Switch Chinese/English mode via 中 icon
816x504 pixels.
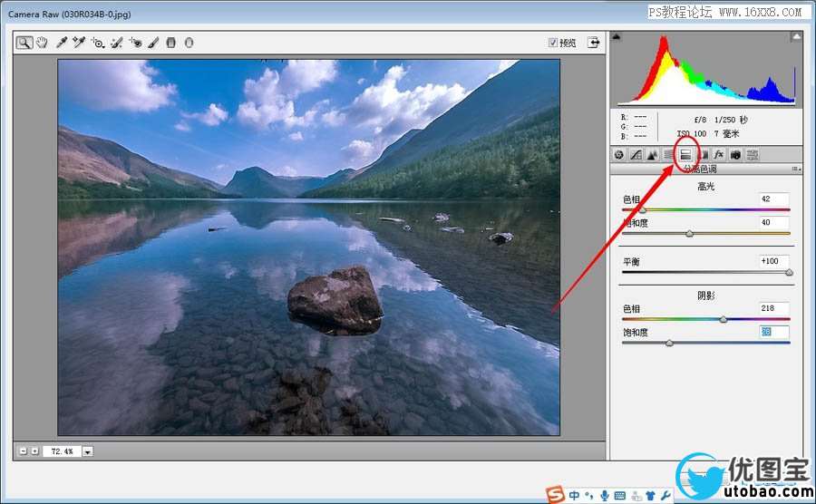(x=574, y=495)
